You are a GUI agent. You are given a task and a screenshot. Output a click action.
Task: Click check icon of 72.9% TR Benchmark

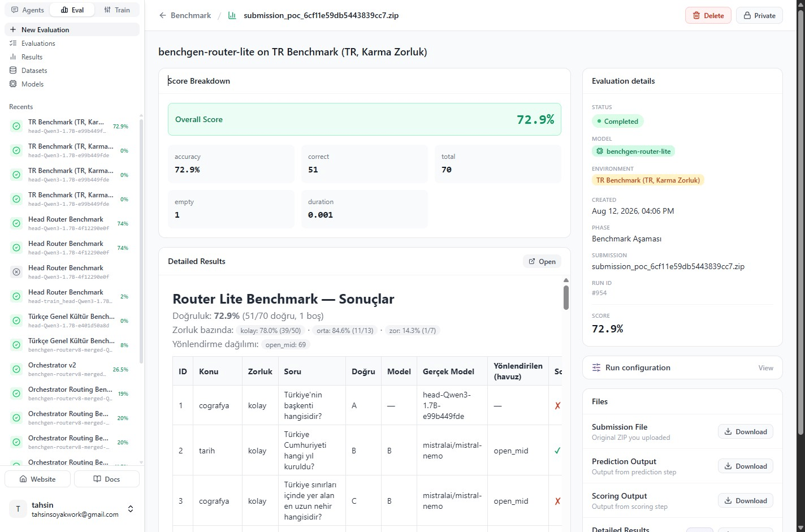pyautogui.click(x=16, y=126)
